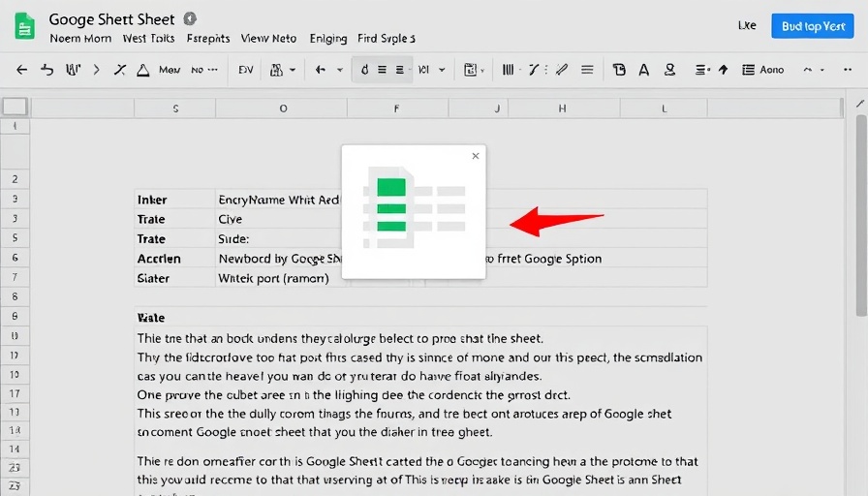The width and height of the screenshot is (868, 496).
Task: Click the back arrow in the toolbar
Action: coord(22,70)
